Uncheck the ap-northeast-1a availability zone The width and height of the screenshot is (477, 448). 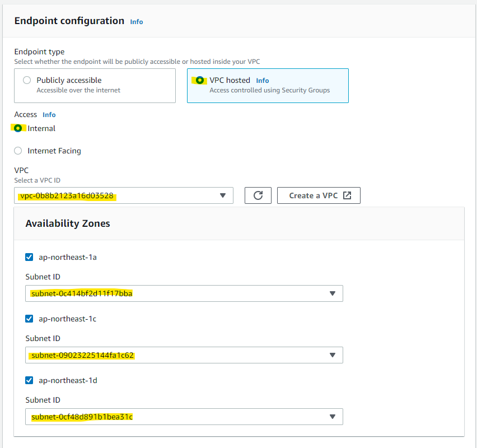29,257
